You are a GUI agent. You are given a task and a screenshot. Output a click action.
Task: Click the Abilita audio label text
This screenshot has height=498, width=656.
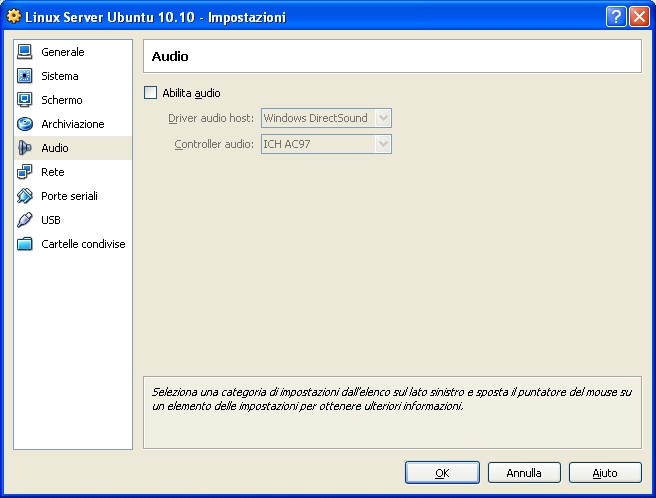[x=191, y=93]
